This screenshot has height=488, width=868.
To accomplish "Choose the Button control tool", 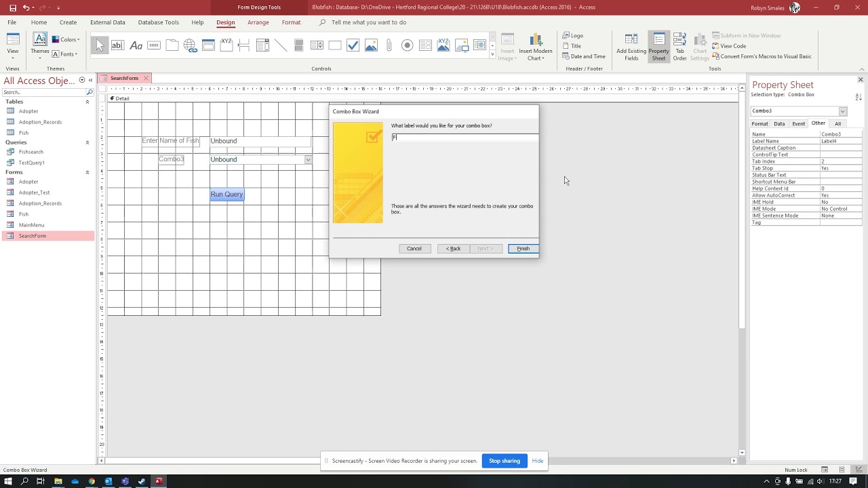I will [x=154, y=45].
